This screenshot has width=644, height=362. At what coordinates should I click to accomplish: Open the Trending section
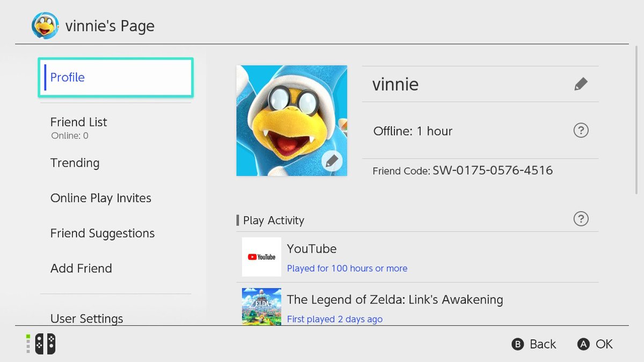pos(75,163)
